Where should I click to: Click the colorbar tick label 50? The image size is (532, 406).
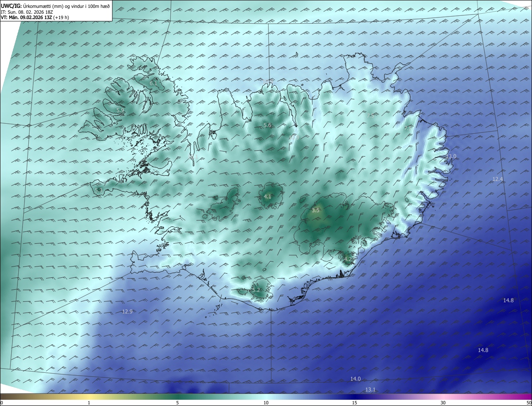(529, 403)
